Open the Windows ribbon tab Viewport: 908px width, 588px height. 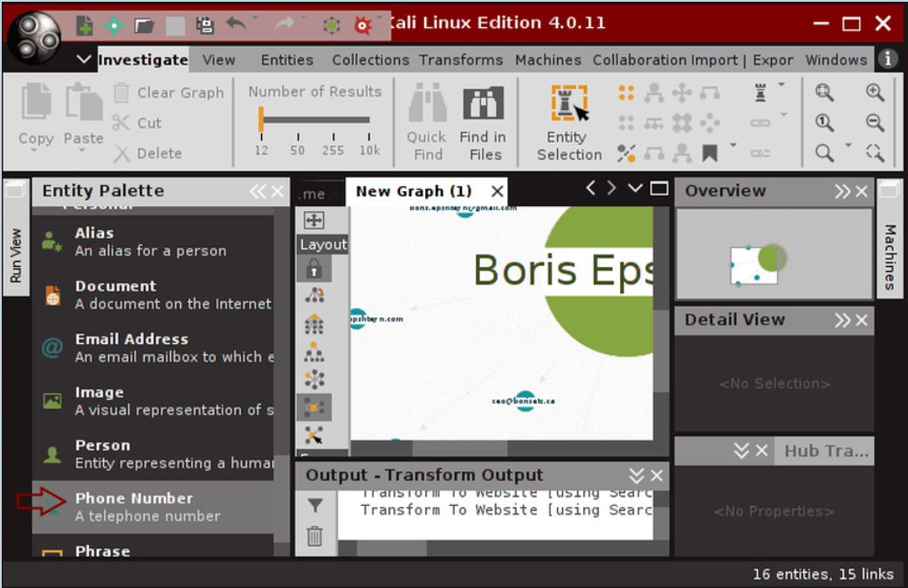point(836,59)
